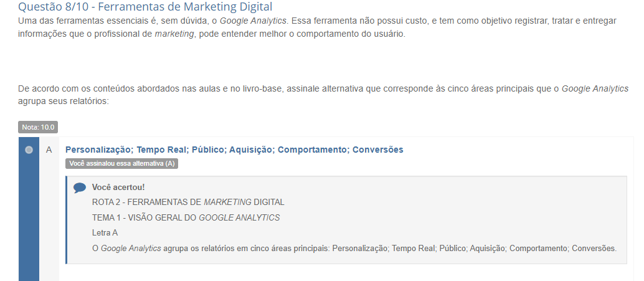The image size is (644, 281).
Task: Click the italic 'Google Analytics' in the first paragraph
Action: point(253,21)
